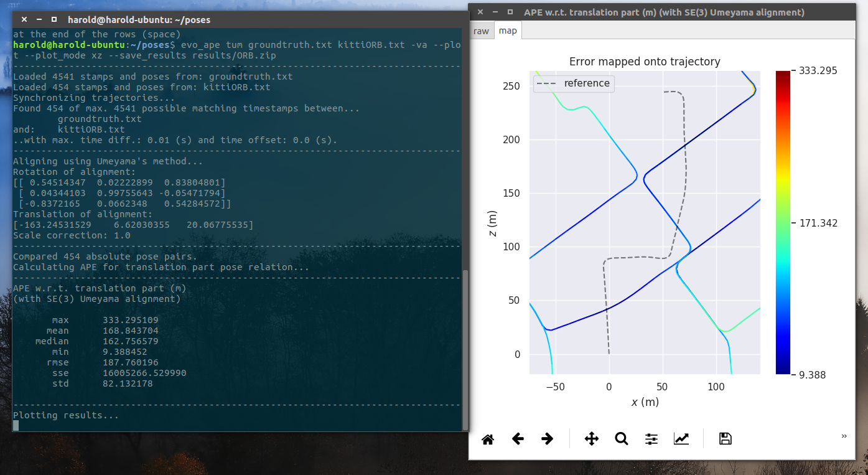Go to next view with Forward arrow icon

point(547,438)
